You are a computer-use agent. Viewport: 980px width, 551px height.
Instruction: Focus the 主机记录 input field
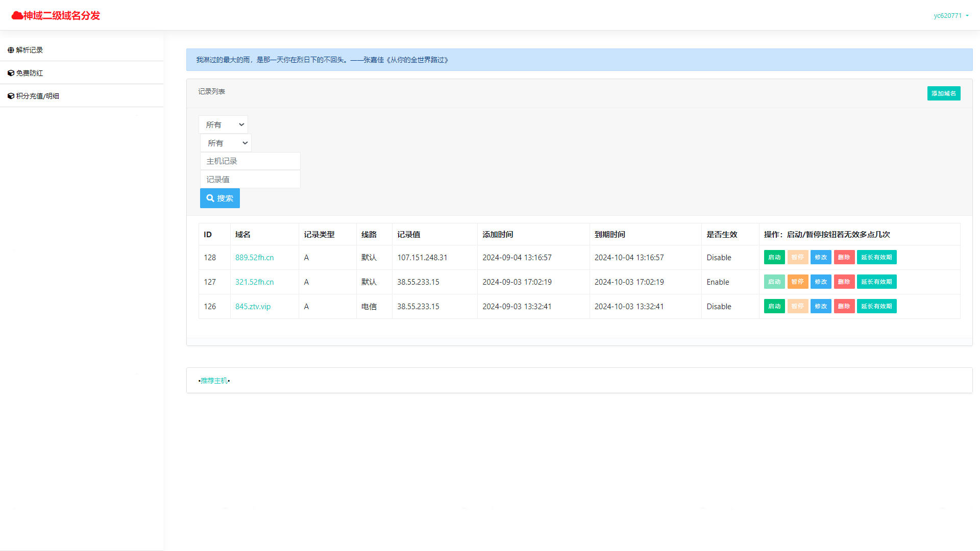(x=250, y=161)
